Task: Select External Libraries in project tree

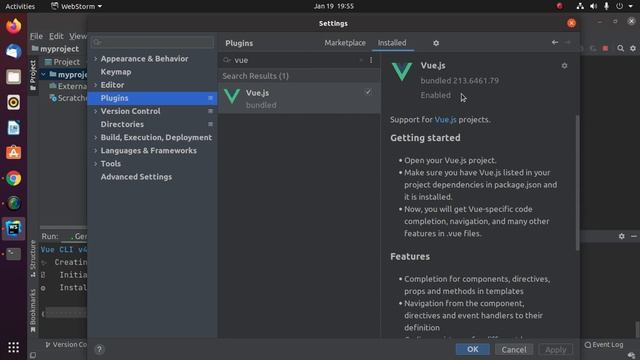Action: (68, 86)
